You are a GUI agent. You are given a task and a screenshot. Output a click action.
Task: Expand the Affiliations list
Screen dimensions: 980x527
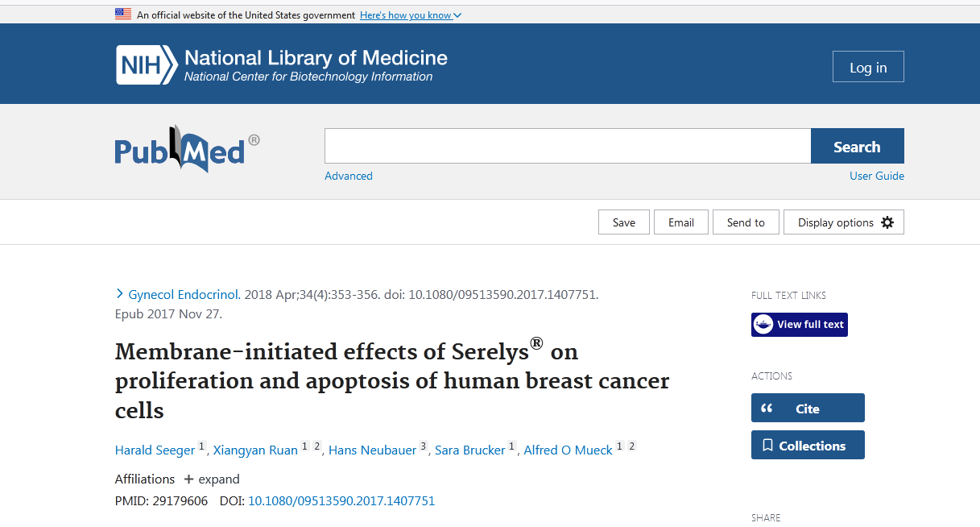[212, 479]
